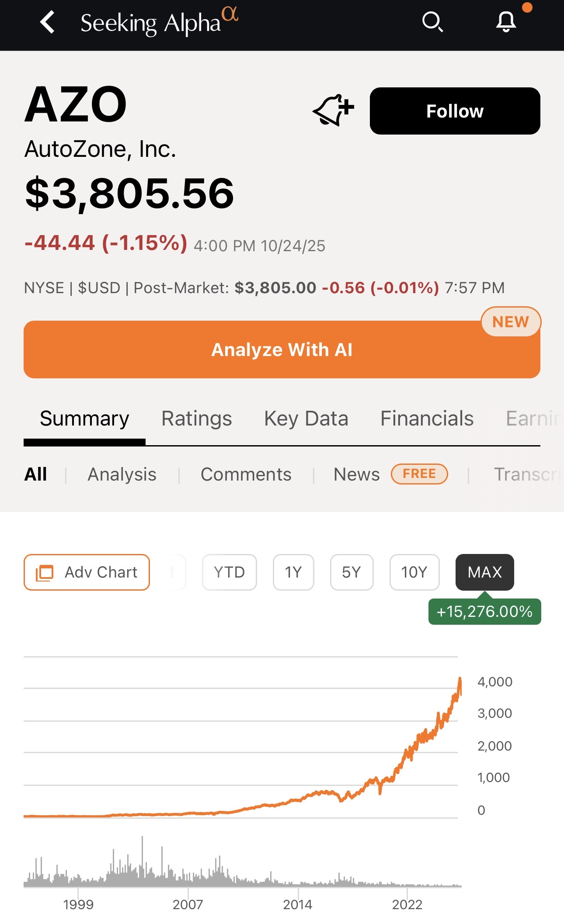Tap the add price alert bell icon
The width and height of the screenshot is (564, 924).
[x=334, y=111]
